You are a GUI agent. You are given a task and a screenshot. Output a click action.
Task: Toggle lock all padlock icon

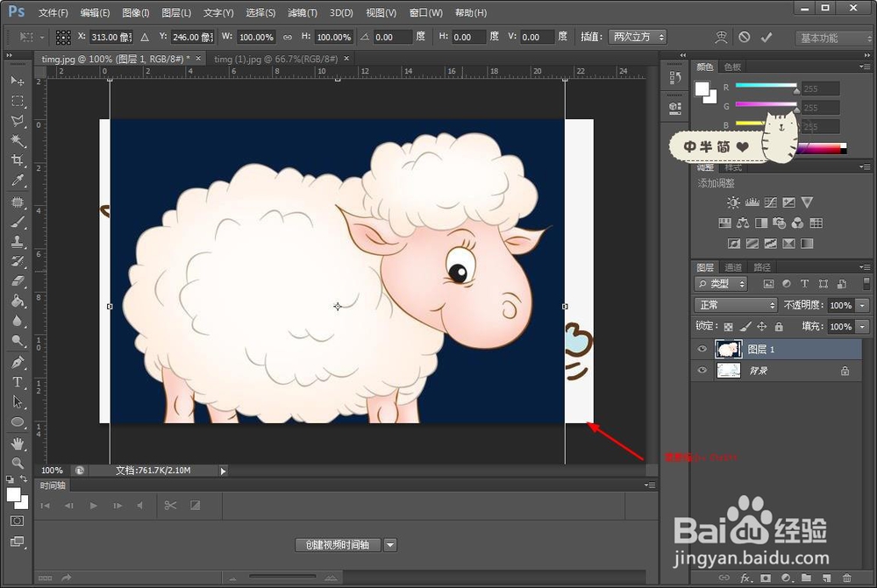(x=779, y=326)
